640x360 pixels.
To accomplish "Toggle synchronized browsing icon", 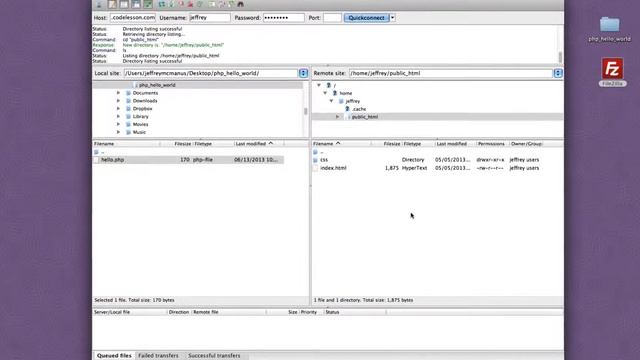I will pos(231,4).
